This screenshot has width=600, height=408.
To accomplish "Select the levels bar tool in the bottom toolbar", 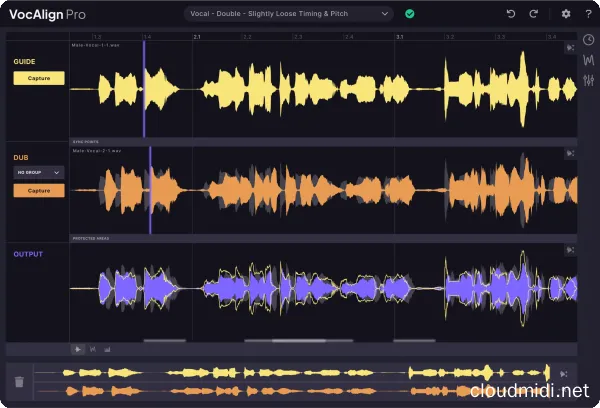I will [x=107, y=349].
